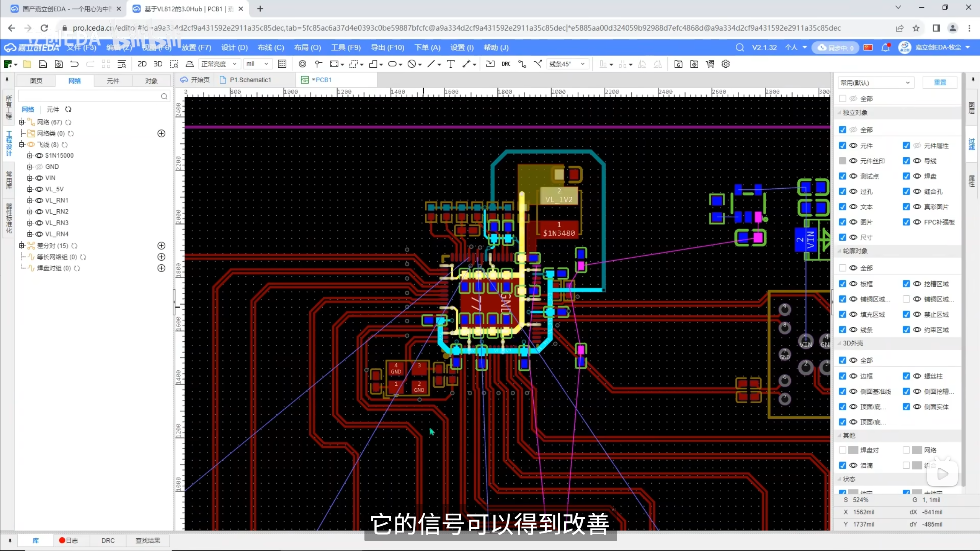This screenshot has height=551, width=980.
Task: Open the 布线 (C) routing menu
Action: (x=271, y=47)
